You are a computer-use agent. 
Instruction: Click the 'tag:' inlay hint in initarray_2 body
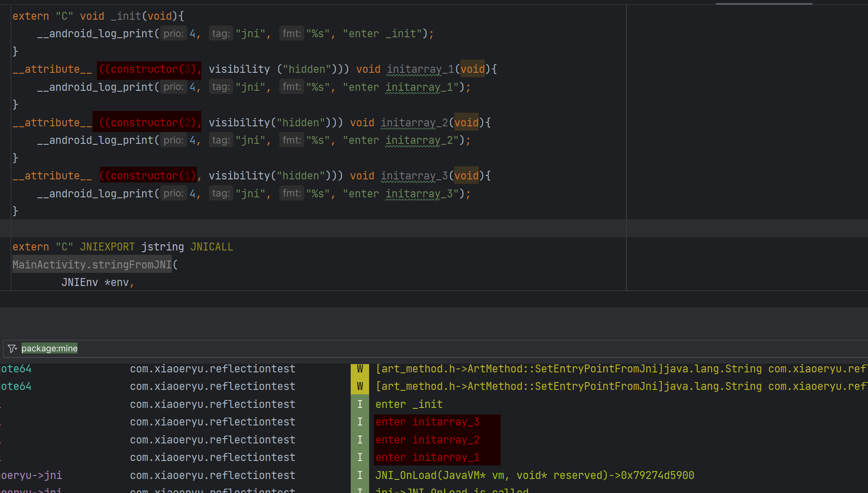click(221, 140)
